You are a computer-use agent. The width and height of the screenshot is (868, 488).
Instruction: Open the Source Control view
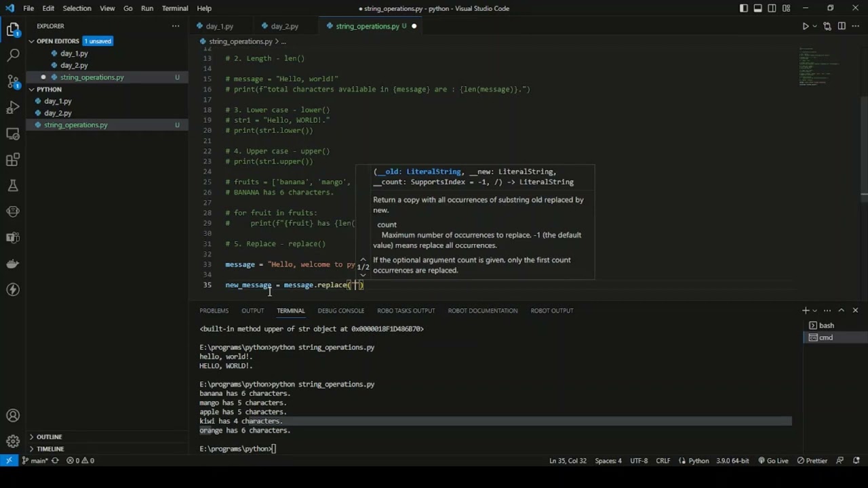[13, 81]
